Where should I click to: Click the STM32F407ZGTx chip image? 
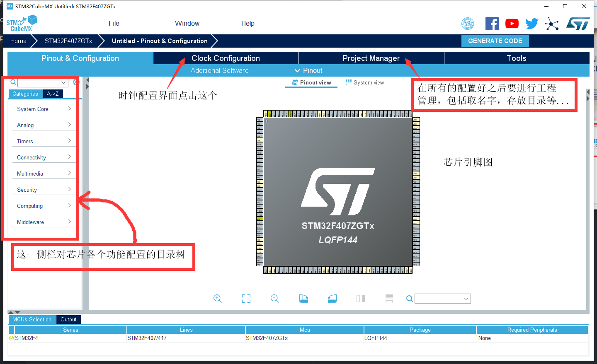click(338, 192)
